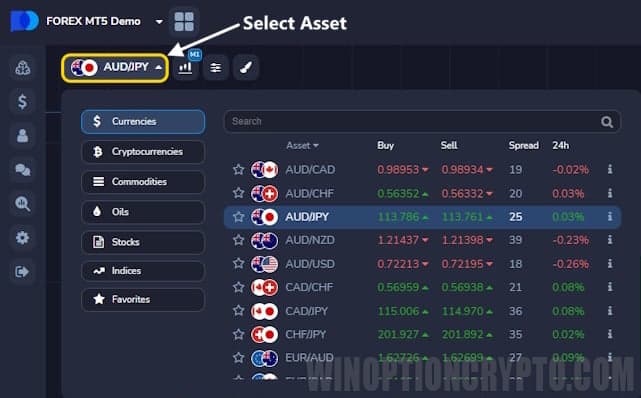Click CAD/JPY buy price 115.006
The height and width of the screenshot is (398, 641).
(399, 311)
